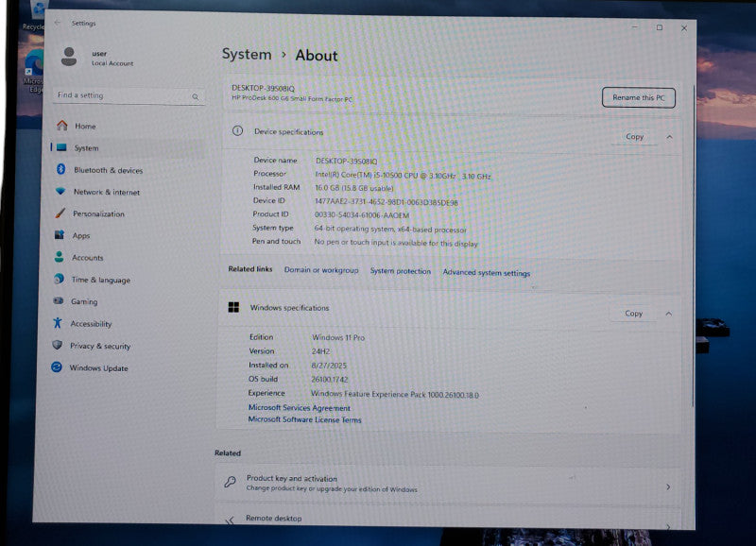Click the Personalization paintbrush icon
The image size is (756, 546).
(x=60, y=213)
